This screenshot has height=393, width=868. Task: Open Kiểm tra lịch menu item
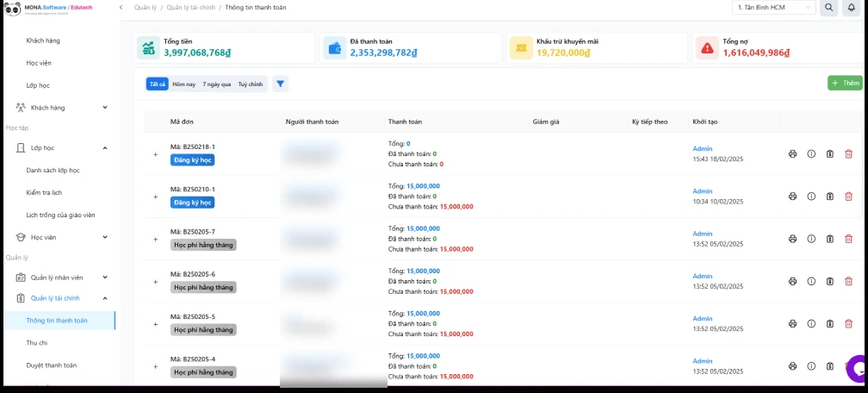[x=44, y=192]
